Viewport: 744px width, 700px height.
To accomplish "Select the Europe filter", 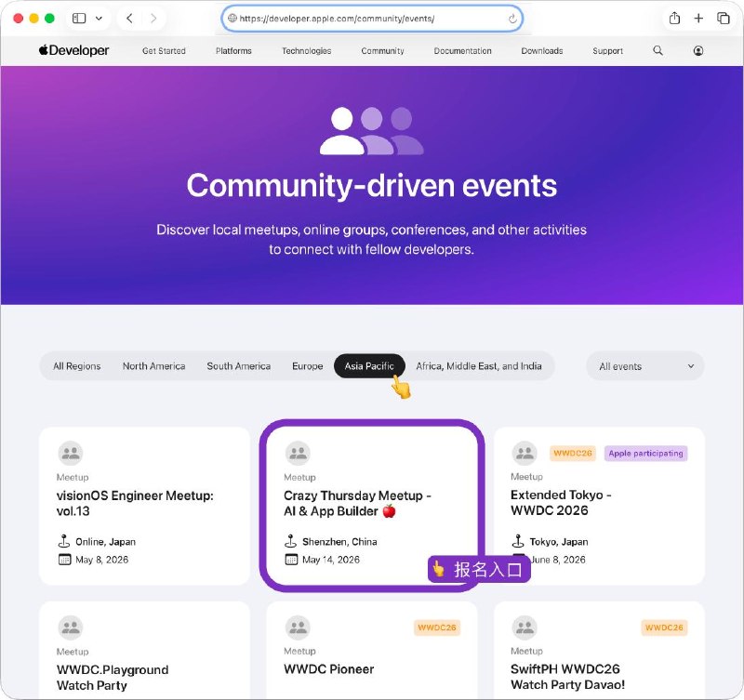I will (307, 366).
